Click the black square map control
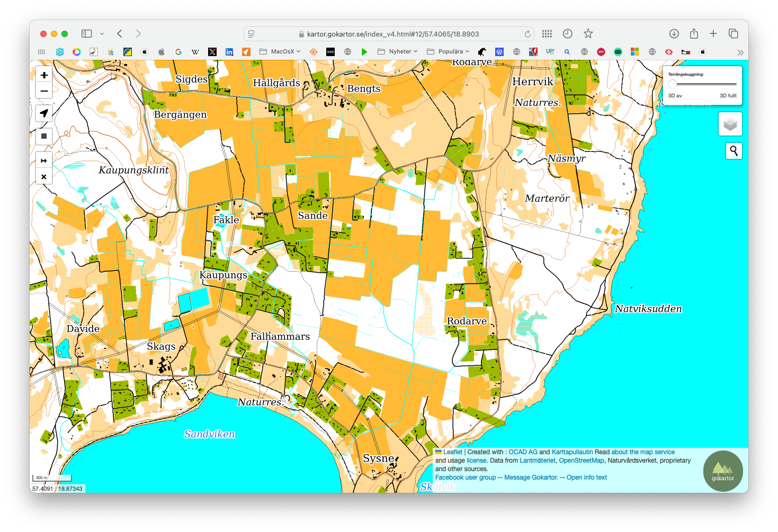 coord(44,136)
